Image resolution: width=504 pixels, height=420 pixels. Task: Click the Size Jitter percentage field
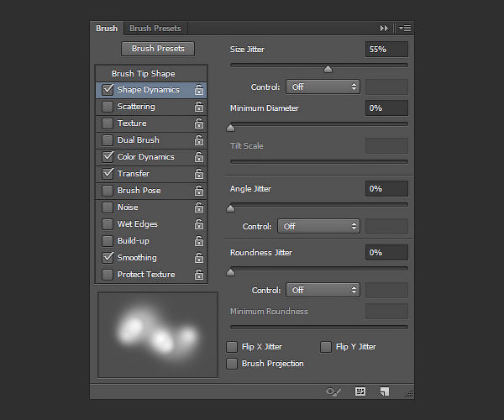point(386,50)
